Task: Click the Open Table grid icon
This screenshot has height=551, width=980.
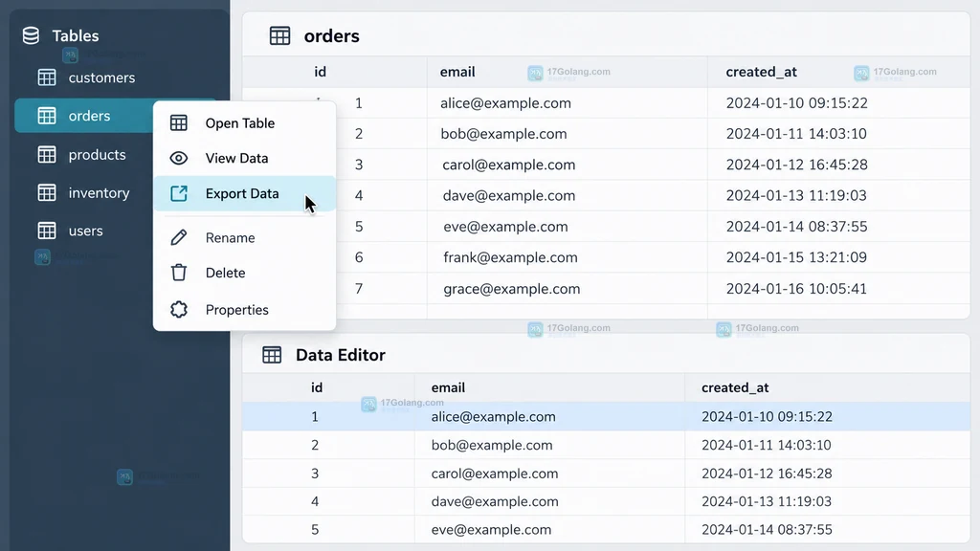Action: pos(179,123)
